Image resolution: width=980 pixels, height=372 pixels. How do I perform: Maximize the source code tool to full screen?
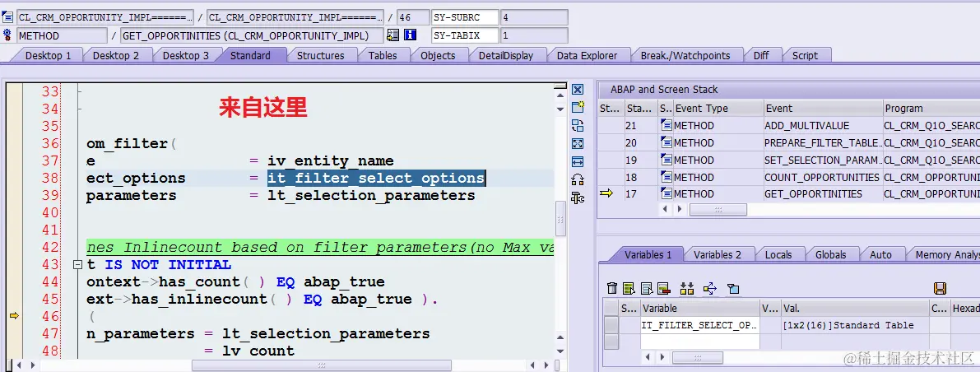(578, 144)
